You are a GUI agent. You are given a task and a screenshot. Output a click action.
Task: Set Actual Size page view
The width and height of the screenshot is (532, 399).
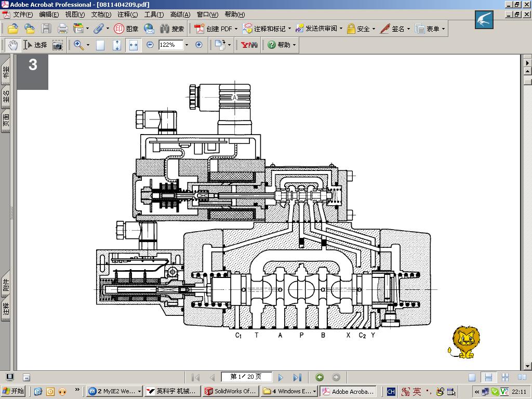(100, 45)
